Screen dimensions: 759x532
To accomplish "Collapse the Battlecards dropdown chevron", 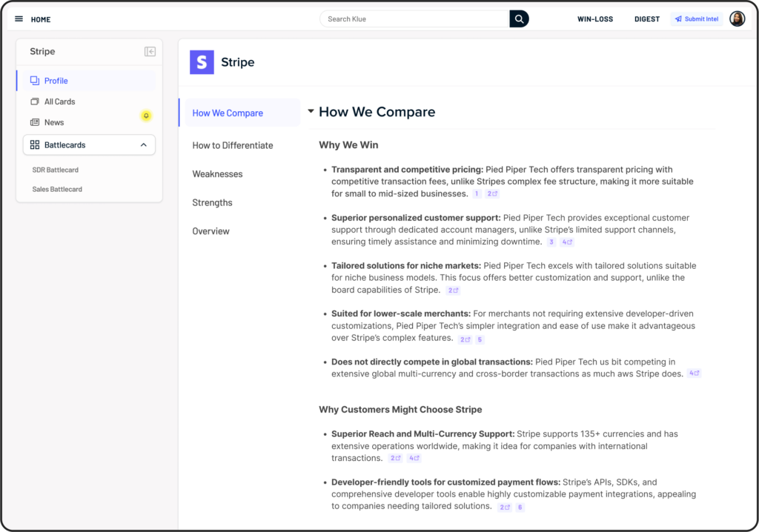I will point(143,145).
